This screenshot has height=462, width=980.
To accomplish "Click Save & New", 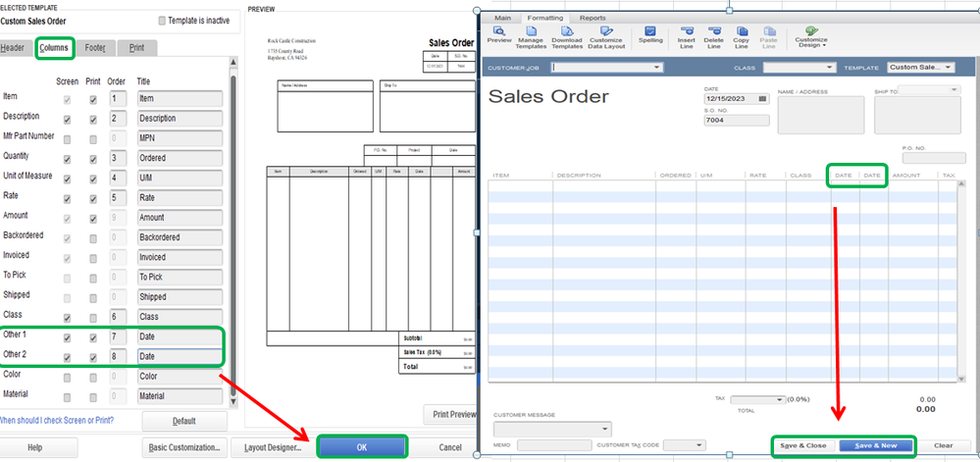I will click(x=876, y=445).
